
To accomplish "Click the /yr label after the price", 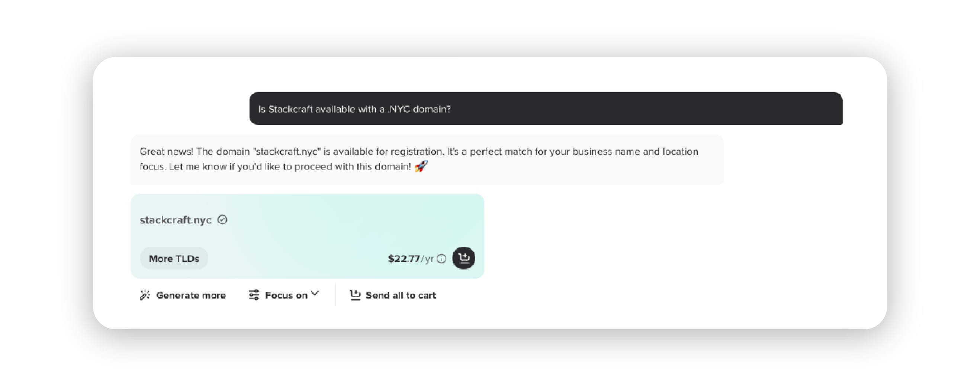I will point(427,259).
